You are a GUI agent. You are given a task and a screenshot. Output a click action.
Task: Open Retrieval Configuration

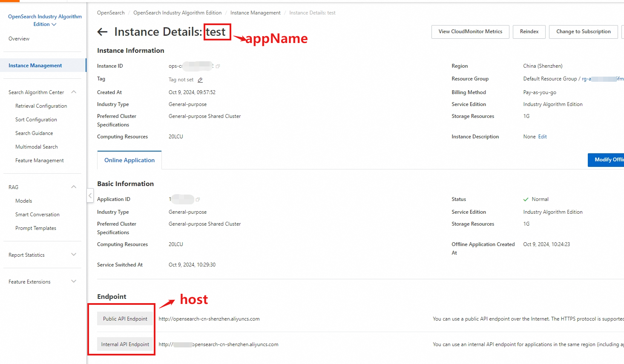41,106
